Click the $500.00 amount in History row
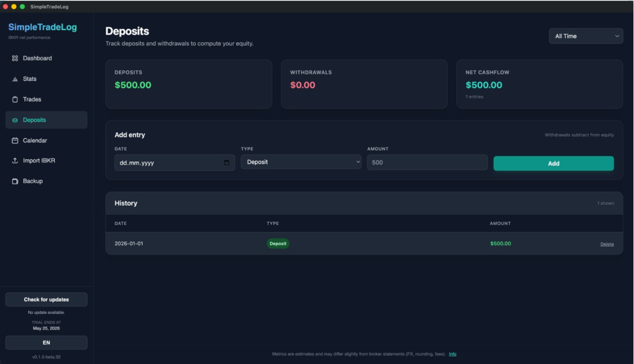This screenshot has width=634, height=364. pos(500,244)
